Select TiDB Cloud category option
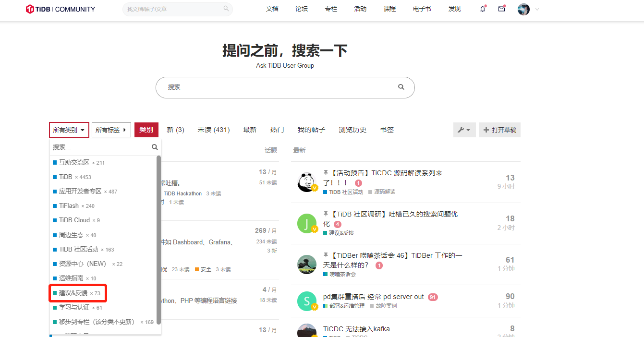The image size is (644, 337). click(103, 220)
